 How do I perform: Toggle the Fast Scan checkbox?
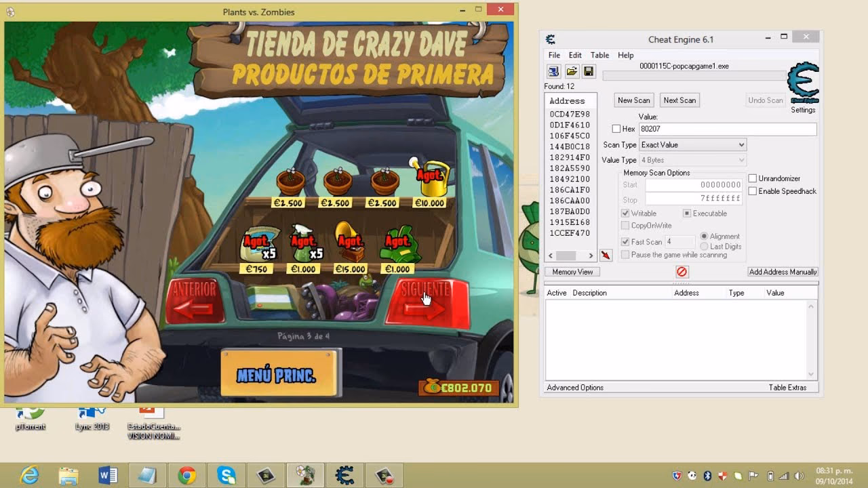(x=625, y=242)
